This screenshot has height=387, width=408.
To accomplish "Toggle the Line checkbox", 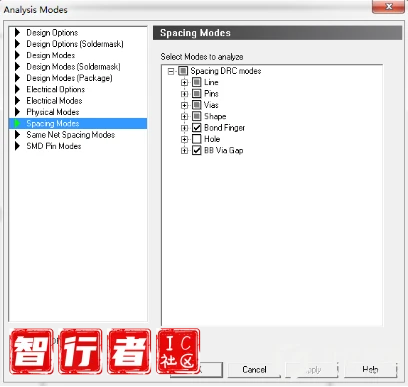I will coord(197,82).
